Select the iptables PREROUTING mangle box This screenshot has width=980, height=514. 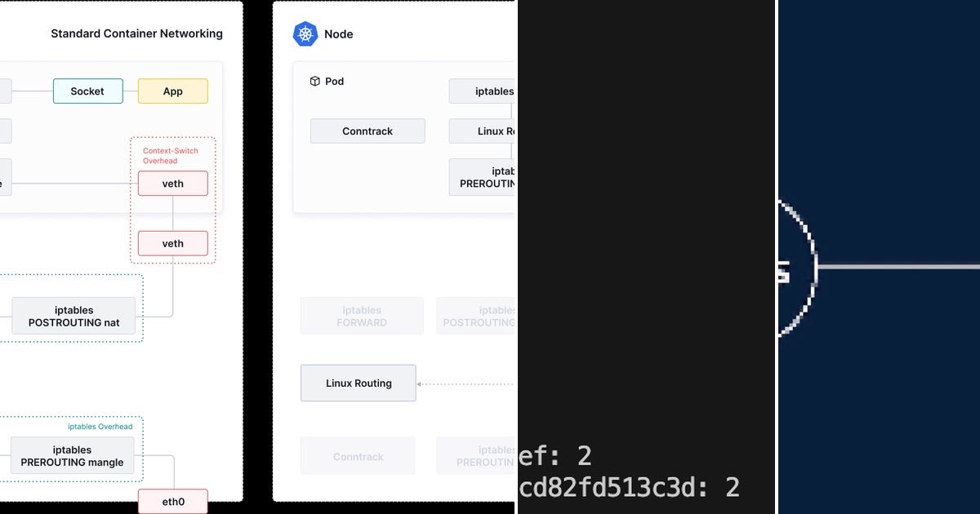pyautogui.click(x=72, y=455)
